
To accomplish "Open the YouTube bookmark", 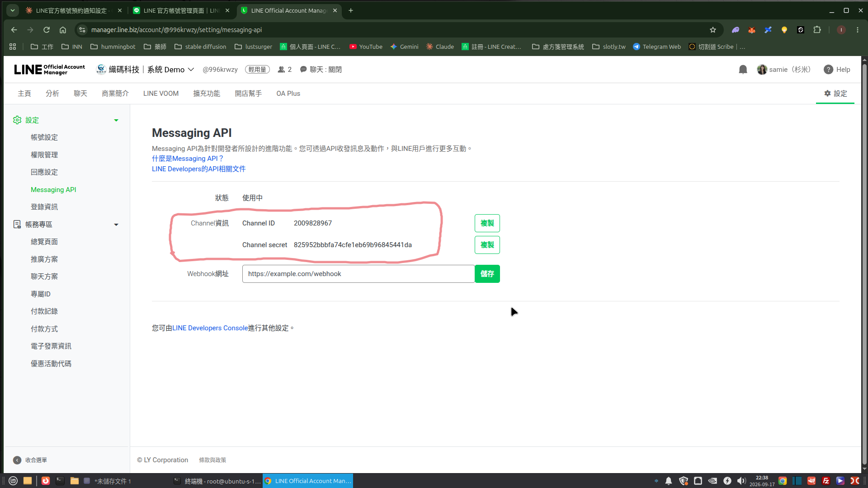I will coord(366,47).
